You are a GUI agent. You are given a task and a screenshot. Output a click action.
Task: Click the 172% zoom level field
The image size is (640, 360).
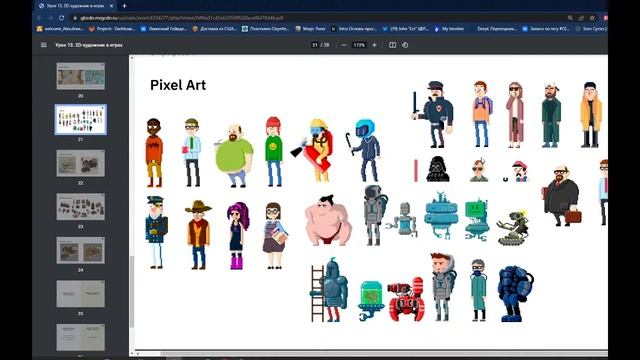(x=359, y=45)
